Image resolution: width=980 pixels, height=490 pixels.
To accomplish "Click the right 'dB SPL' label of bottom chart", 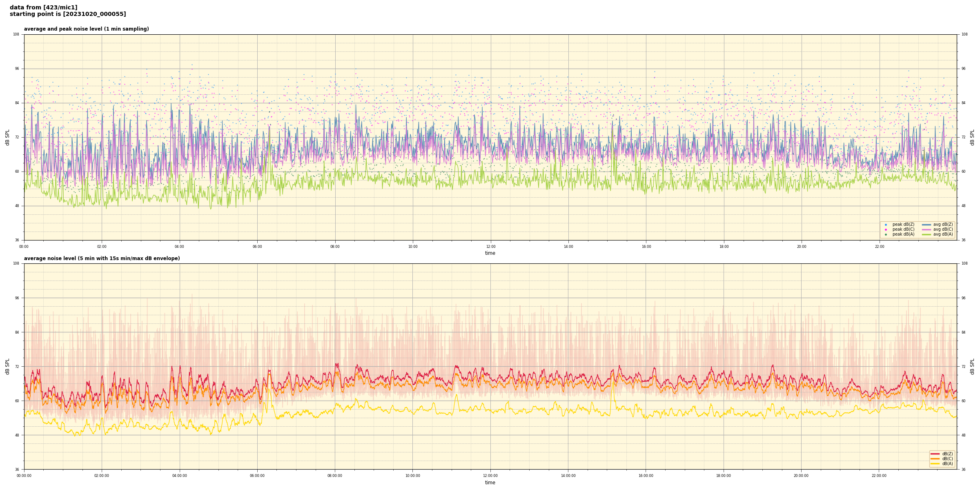I will (x=972, y=366).
